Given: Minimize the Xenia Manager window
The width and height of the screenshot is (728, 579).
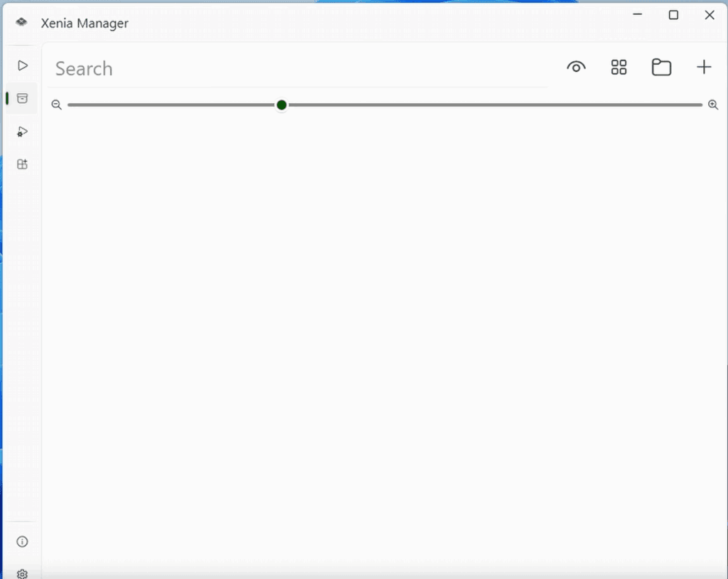Looking at the screenshot, I should point(638,15).
